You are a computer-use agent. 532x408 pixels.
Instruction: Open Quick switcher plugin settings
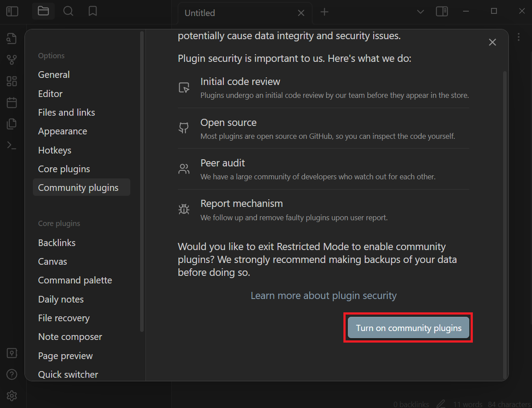point(81,374)
